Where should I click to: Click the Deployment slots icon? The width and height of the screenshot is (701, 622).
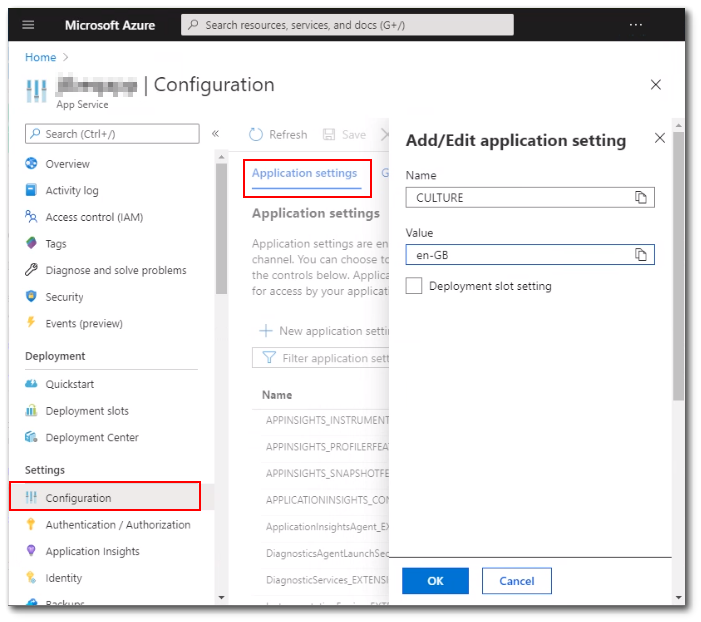31,410
